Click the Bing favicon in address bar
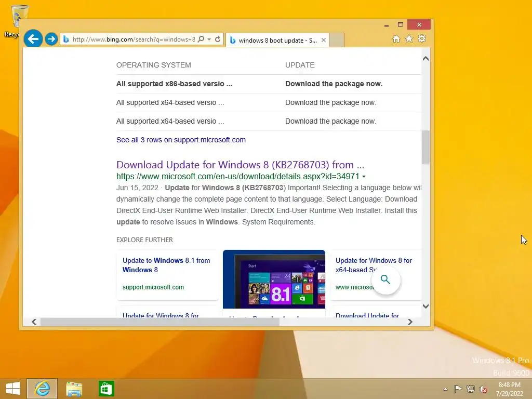 [x=66, y=39]
